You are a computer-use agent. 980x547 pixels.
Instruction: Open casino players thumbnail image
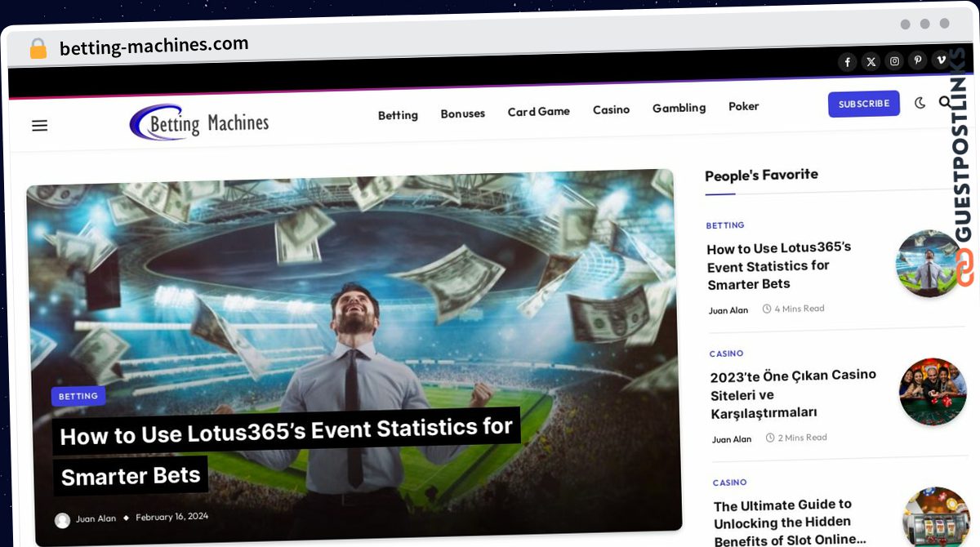(x=933, y=392)
